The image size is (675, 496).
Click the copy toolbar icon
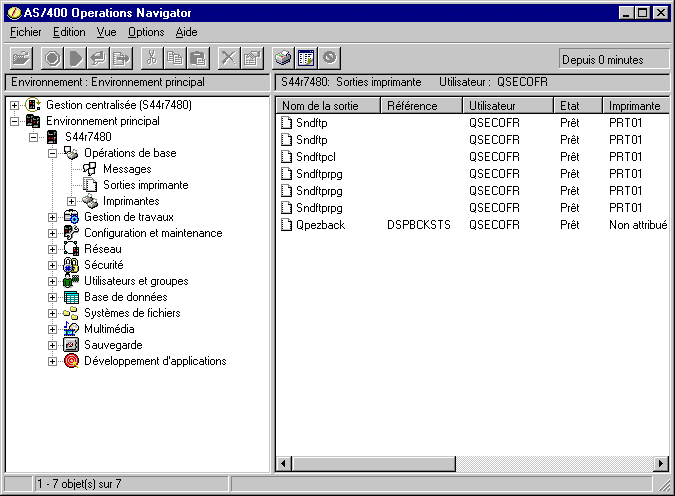[x=175, y=58]
